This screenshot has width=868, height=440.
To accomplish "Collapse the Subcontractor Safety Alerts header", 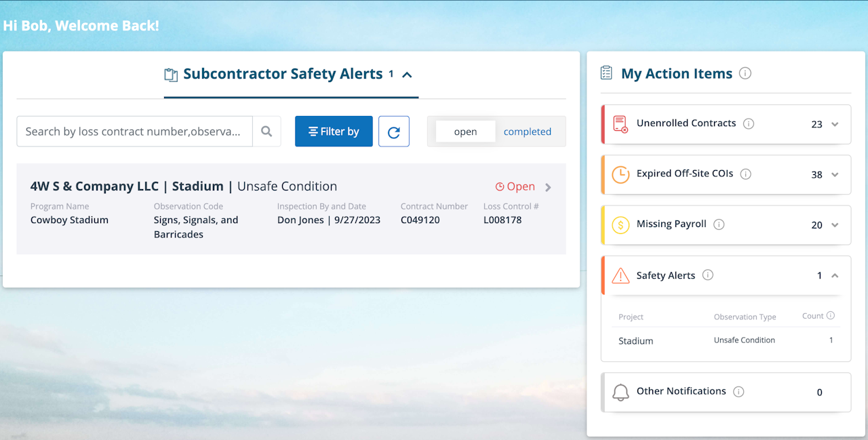I will (407, 75).
